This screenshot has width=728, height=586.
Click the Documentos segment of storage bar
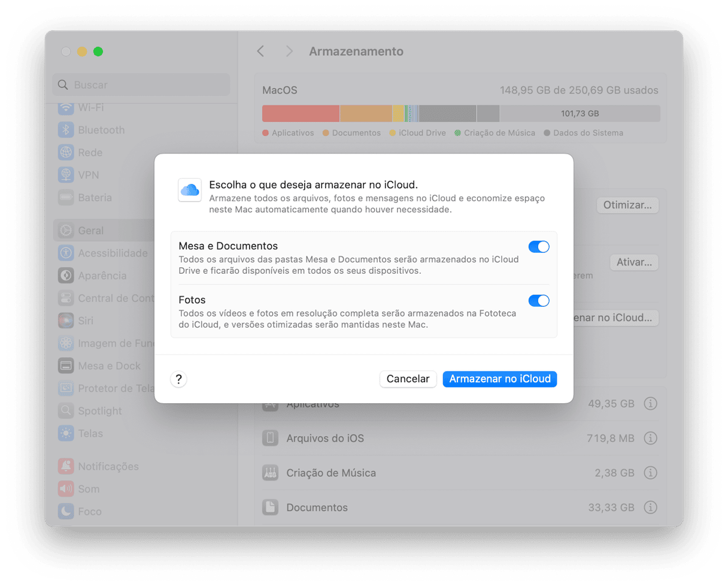coord(366,113)
